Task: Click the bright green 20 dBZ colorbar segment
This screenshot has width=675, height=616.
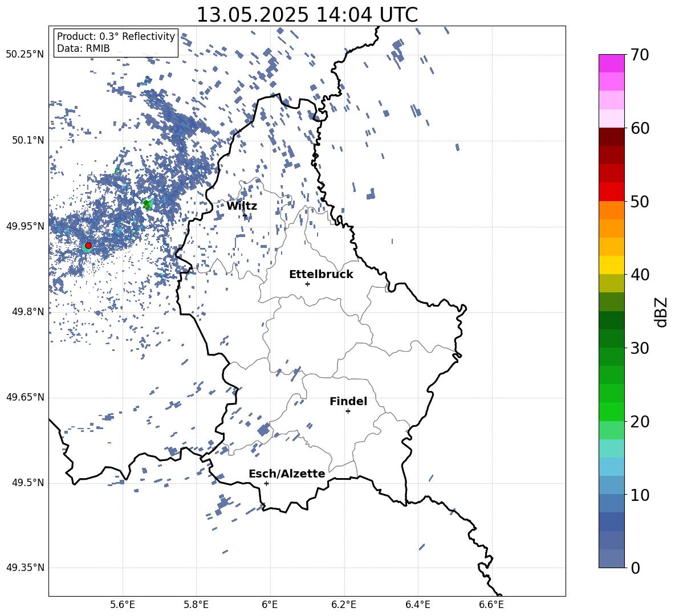Action: pyautogui.click(x=612, y=411)
